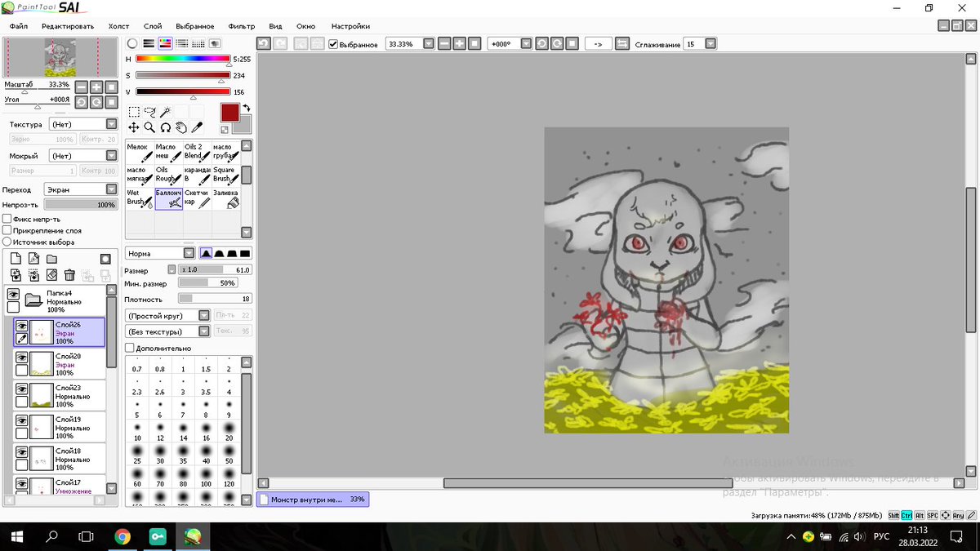
Task: Select the eyedropper color picker tool
Action: click(196, 127)
